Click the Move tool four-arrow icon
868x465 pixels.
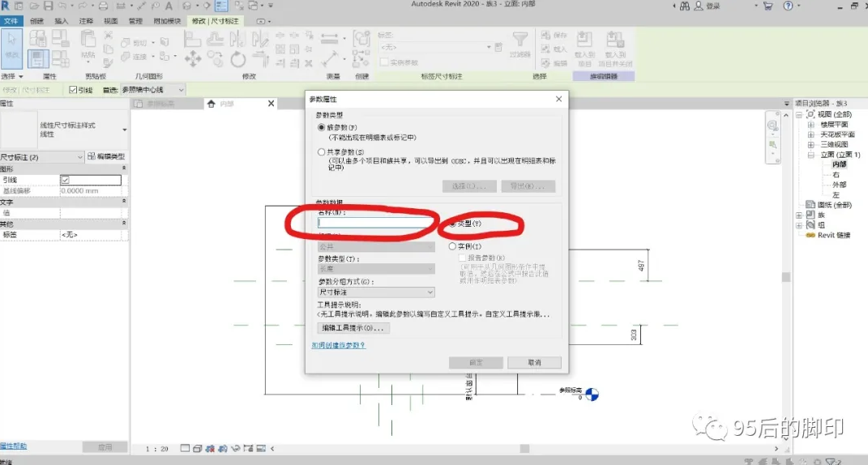click(x=193, y=58)
